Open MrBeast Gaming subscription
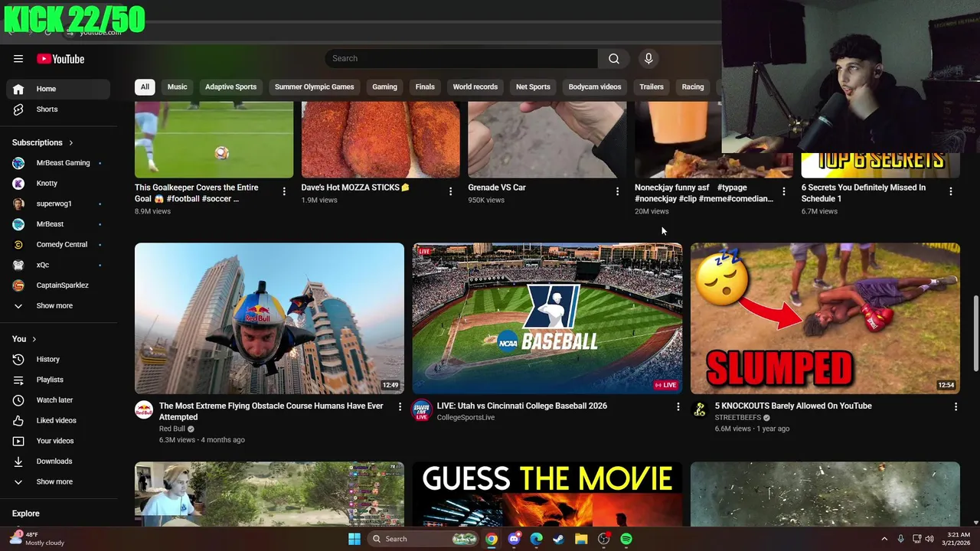This screenshot has width=980, height=551. click(58, 163)
